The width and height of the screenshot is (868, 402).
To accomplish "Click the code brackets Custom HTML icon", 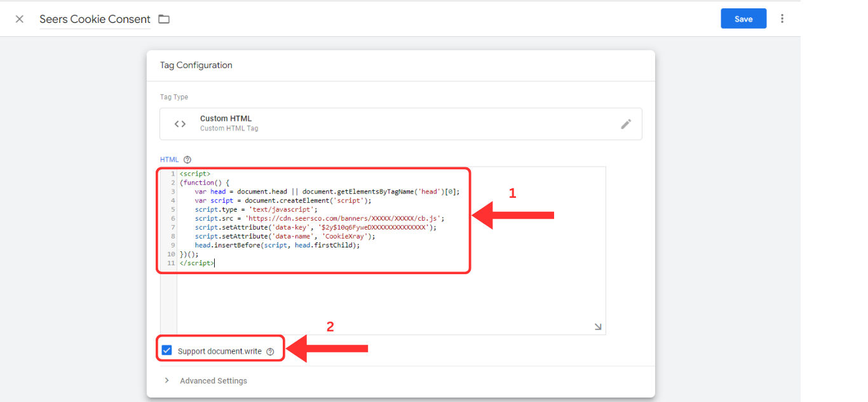I will [180, 124].
